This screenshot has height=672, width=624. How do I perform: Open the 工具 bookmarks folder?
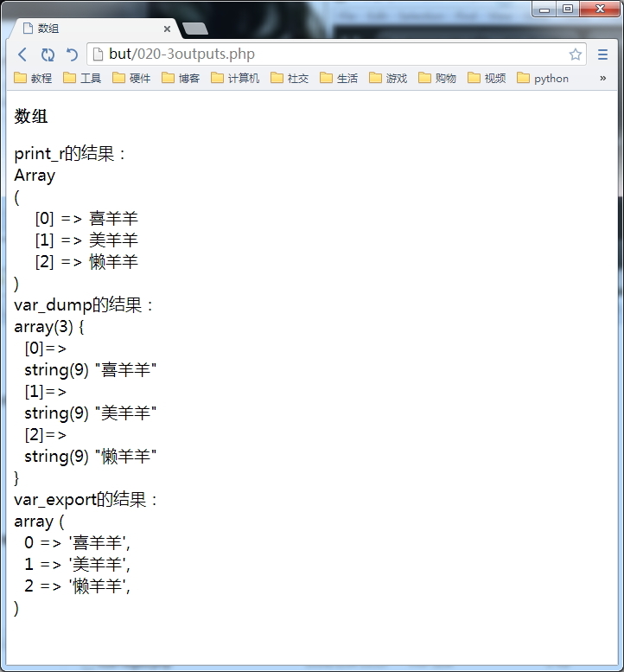point(82,78)
